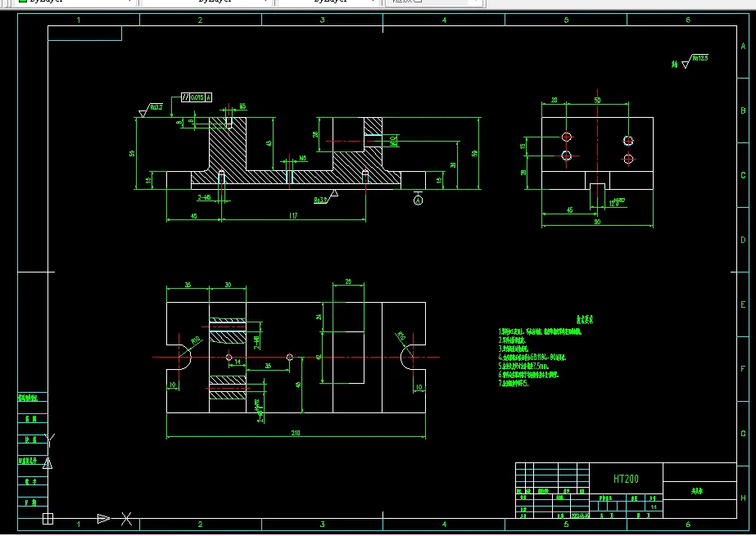Pick the 25 dimension above the pocket

click(x=349, y=282)
